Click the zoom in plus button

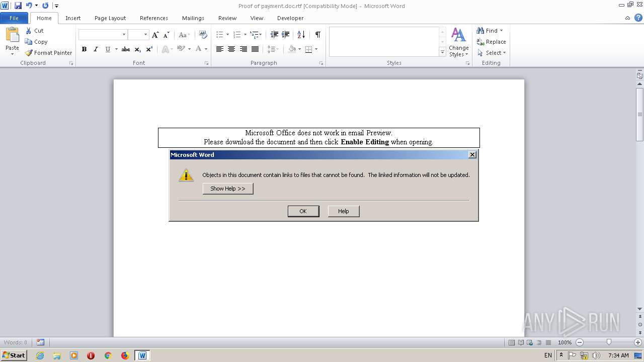coord(638,342)
